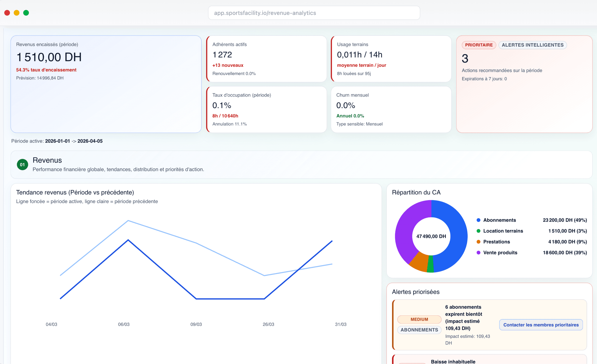Expand the Alertes priorisées panel

pyautogui.click(x=416, y=292)
